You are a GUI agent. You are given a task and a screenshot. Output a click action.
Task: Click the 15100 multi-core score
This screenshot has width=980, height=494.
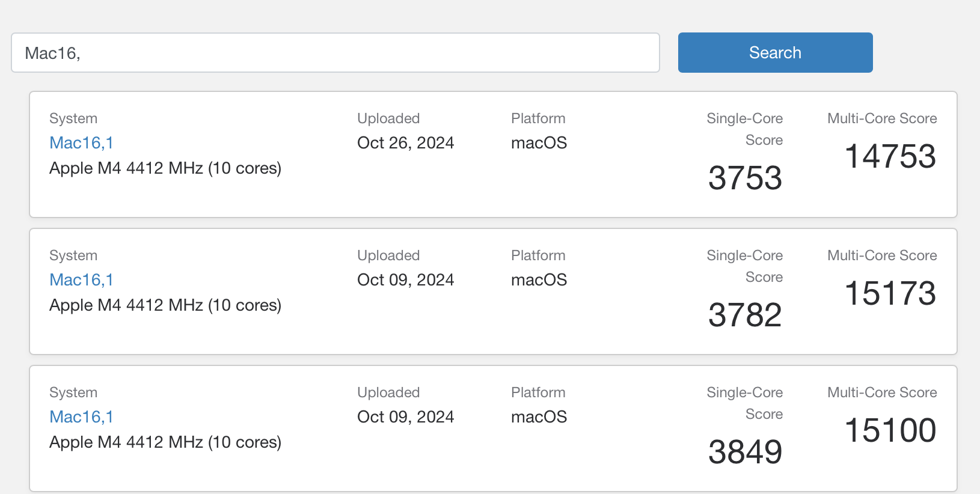point(890,430)
